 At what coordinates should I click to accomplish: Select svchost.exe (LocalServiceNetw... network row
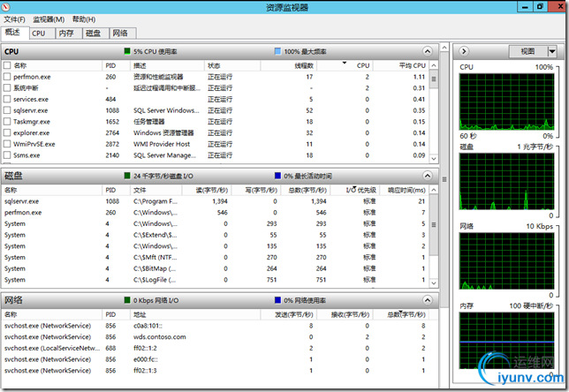pos(216,348)
